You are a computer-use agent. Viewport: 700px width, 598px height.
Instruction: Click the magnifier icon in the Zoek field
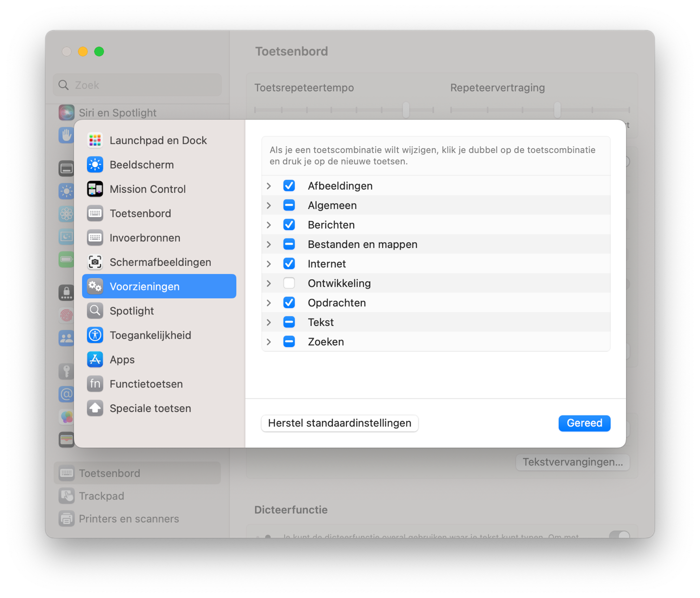coord(63,85)
